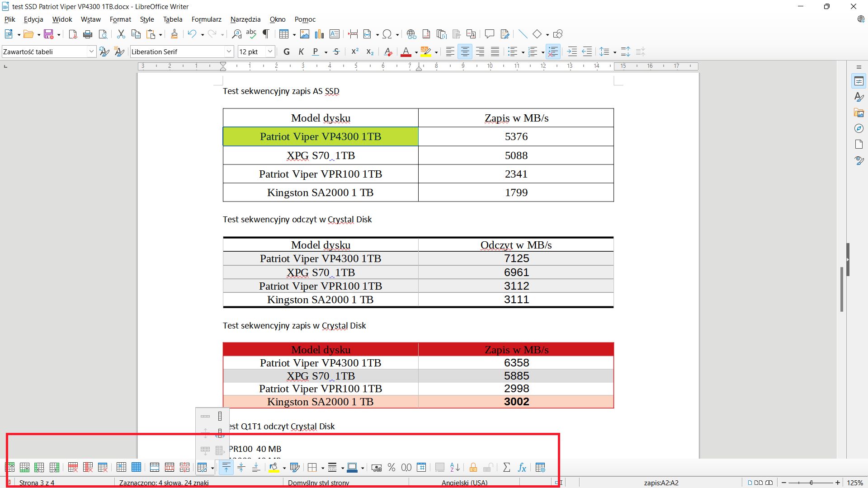The height and width of the screenshot is (488, 868).
Task: Enable centered paragraph alignment
Action: tap(465, 52)
